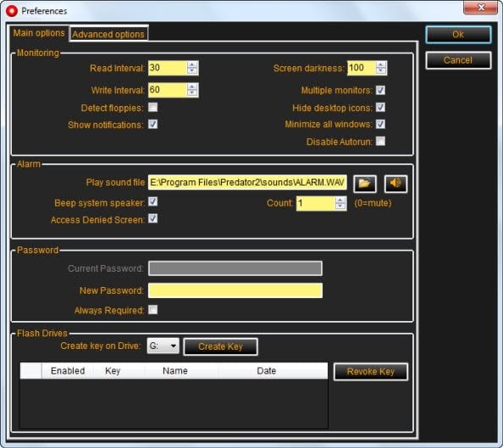Image resolution: width=503 pixels, height=448 pixels.
Task: Click the red Predator icon in title bar
Action: tap(12, 11)
